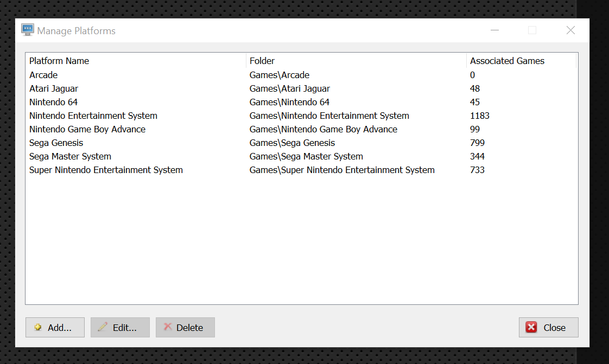Select Nintendo Game Boy Advance platform name
The height and width of the screenshot is (364, 609).
click(x=87, y=129)
